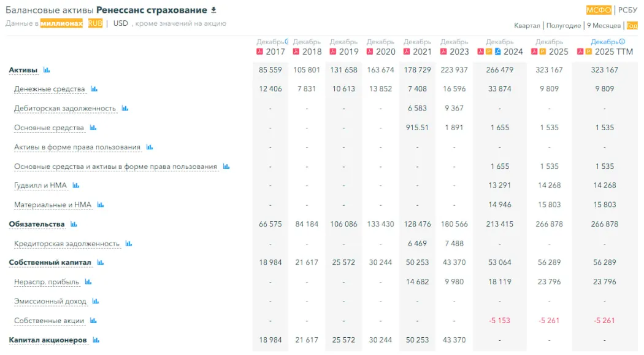Switch the period to Квартал

click(527, 26)
